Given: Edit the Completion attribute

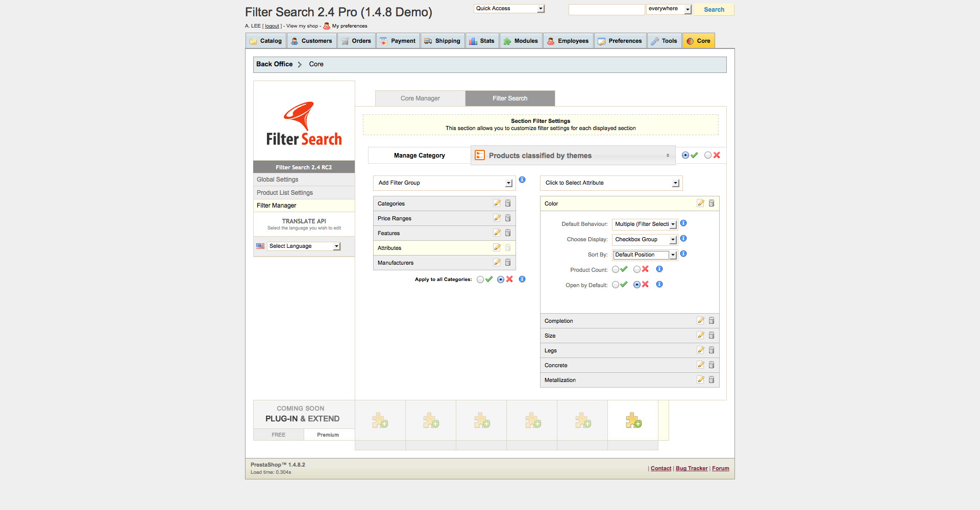Looking at the screenshot, I should pos(701,320).
